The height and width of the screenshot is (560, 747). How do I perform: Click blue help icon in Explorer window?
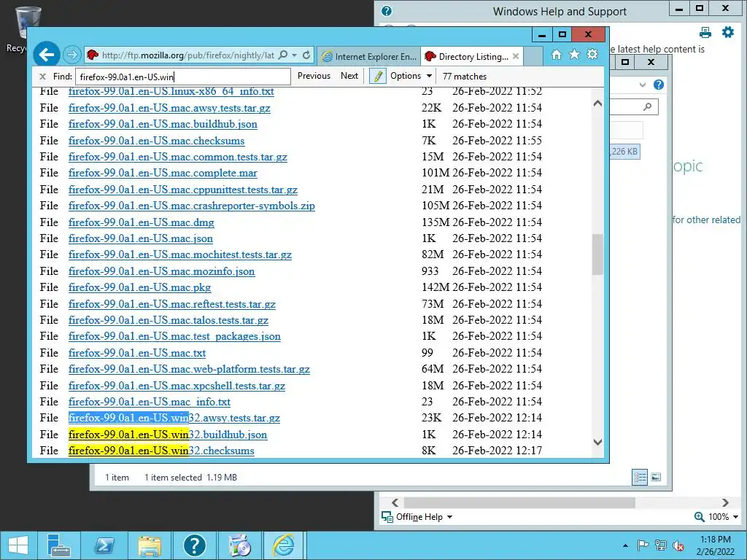[659, 85]
